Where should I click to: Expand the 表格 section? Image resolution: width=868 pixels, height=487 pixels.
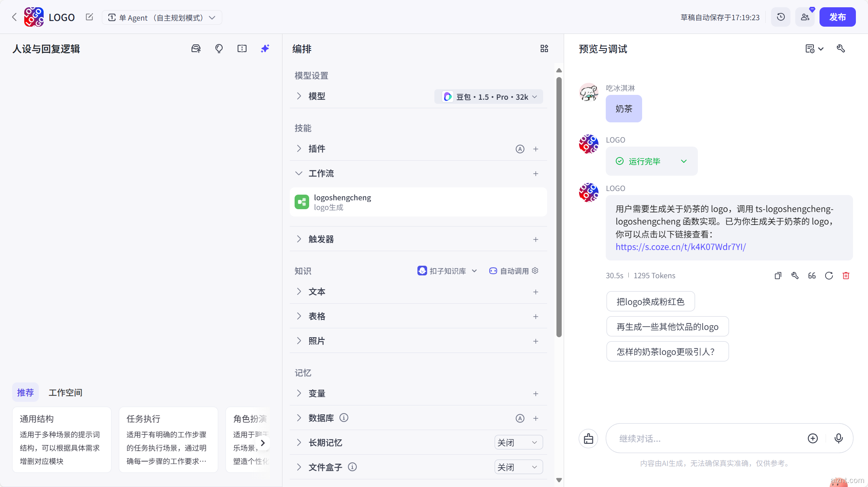[x=299, y=316]
